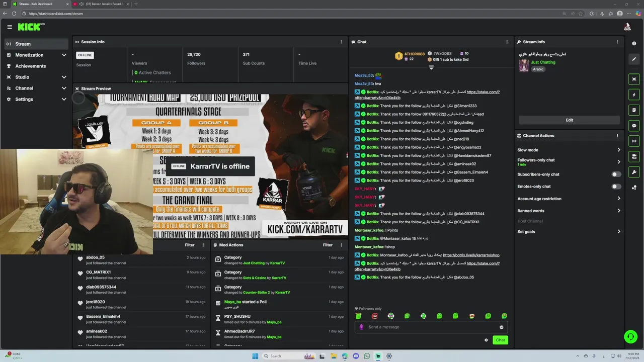The image size is (644, 362).
Task: Click the user avatar at top right
Action: pyautogui.click(x=627, y=27)
